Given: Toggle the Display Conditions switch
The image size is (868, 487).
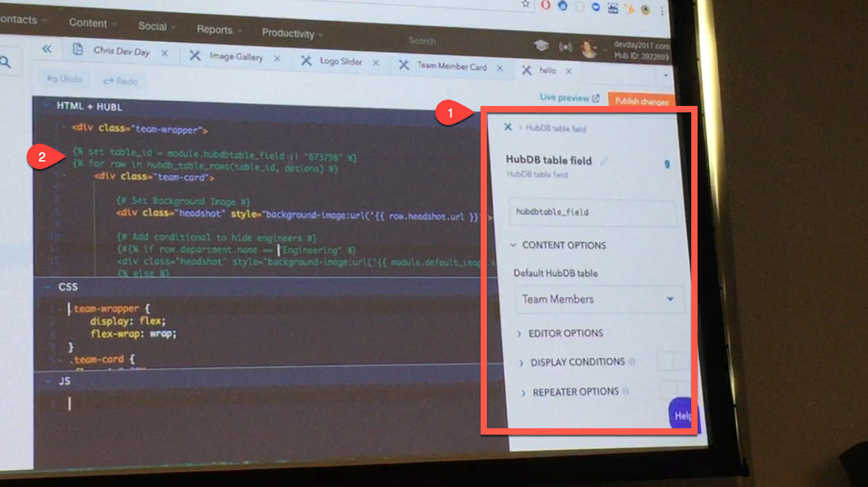Looking at the screenshot, I should (x=673, y=361).
